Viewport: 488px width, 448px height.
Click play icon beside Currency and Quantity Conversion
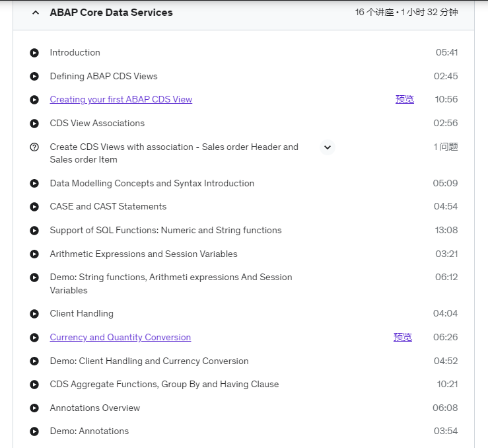pos(34,338)
